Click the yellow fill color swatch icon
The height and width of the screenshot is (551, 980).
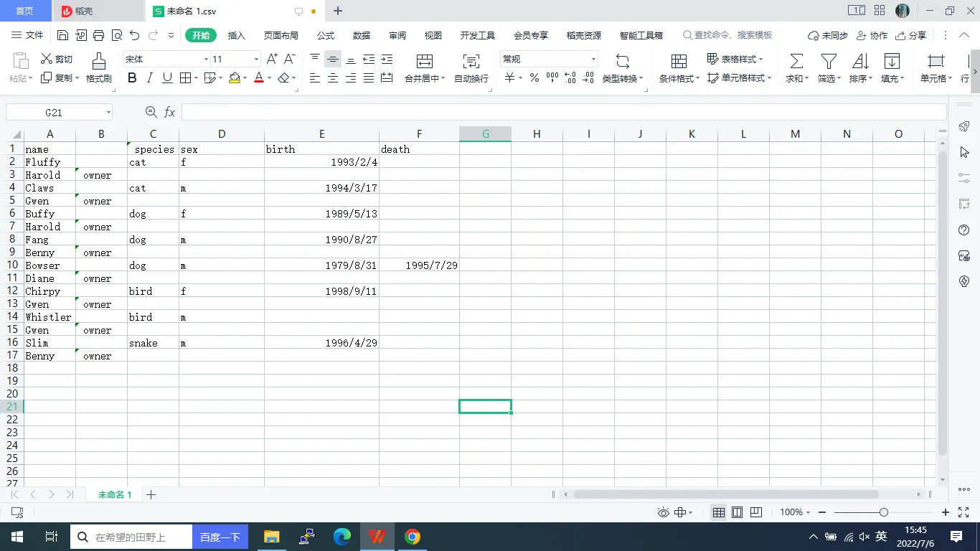coord(235,78)
